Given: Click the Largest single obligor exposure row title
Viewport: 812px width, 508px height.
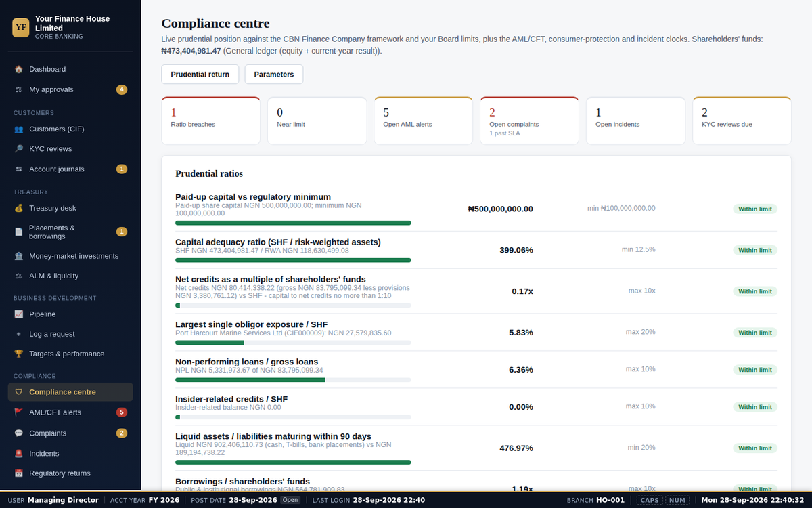Looking at the screenshot, I should [x=252, y=324].
